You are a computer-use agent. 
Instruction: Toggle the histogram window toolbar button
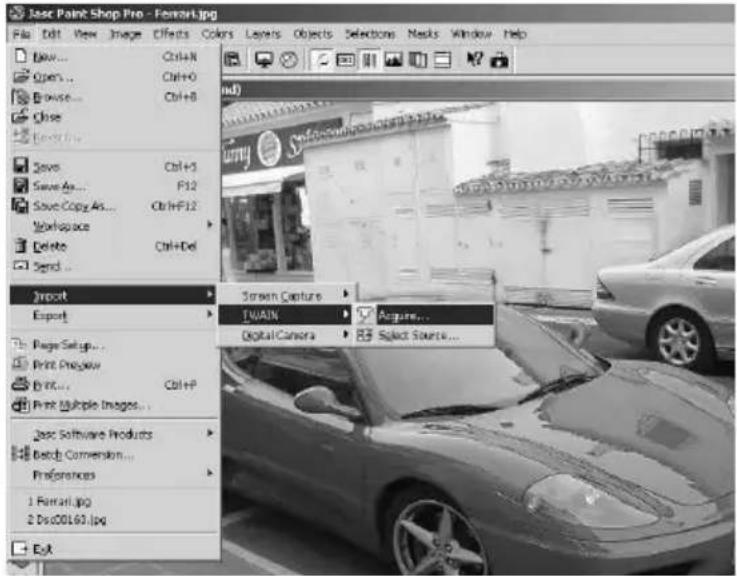(393, 60)
